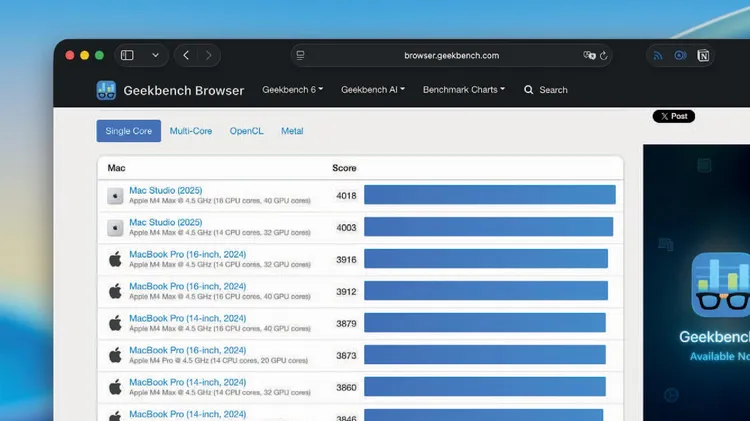This screenshot has height=421, width=750.
Task: Switch to the Metal tab
Action: (292, 131)
